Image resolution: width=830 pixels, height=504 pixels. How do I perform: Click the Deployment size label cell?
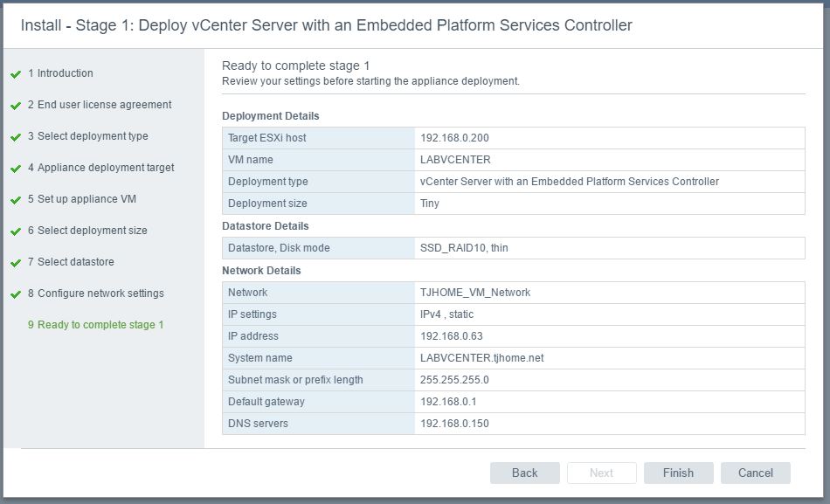point(319,204)
